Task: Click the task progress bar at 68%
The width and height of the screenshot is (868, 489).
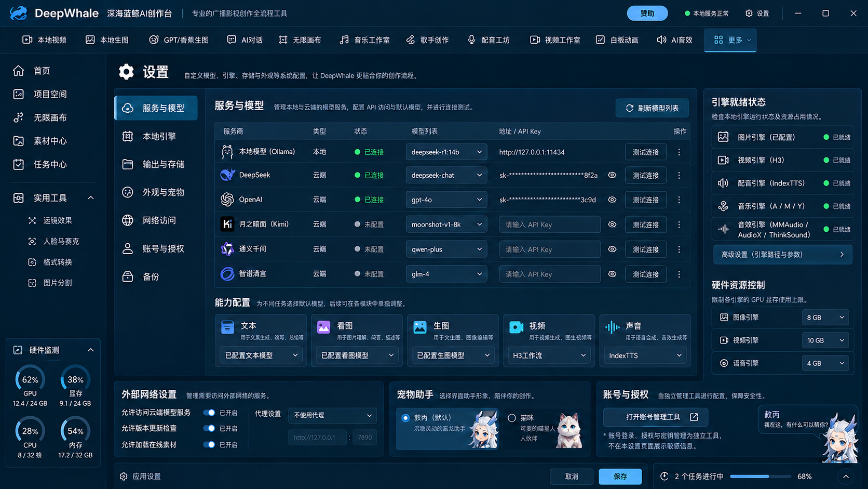Action: click(x=761, y=477)
